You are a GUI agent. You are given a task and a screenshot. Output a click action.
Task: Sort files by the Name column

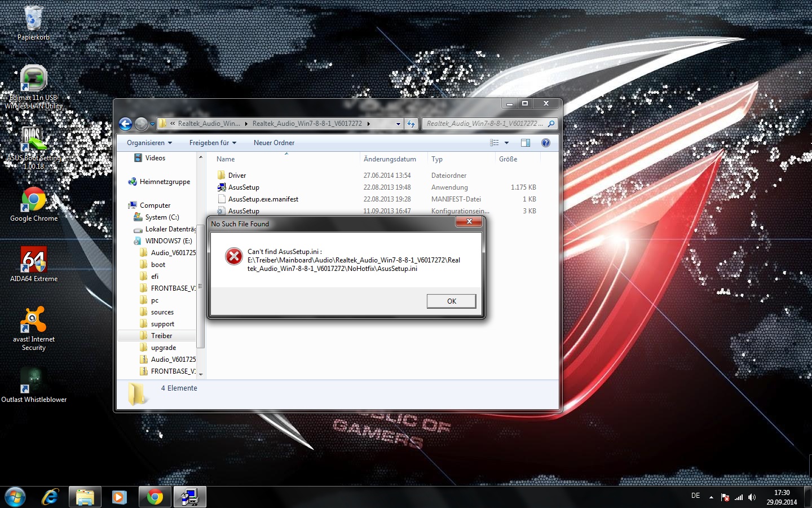(x=226, y=159)
